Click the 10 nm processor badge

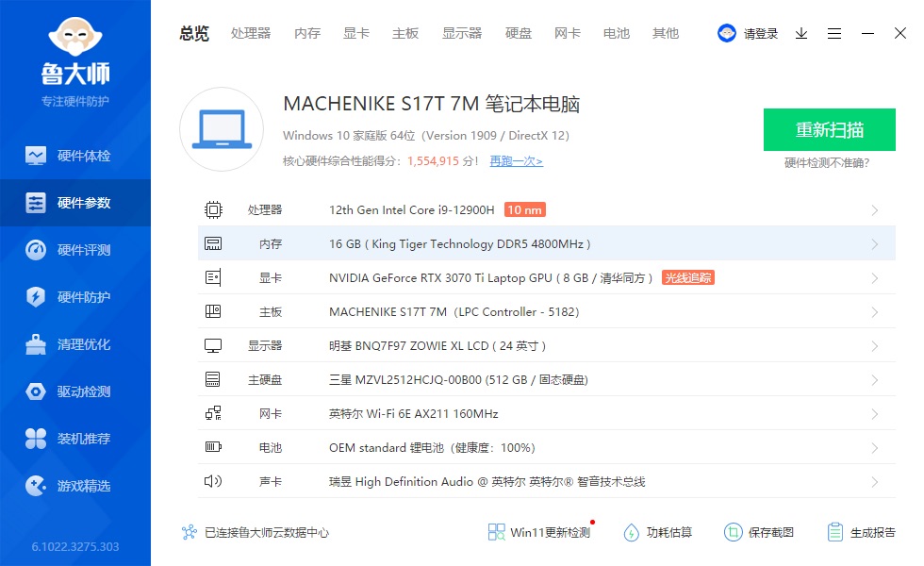point(525,209)
